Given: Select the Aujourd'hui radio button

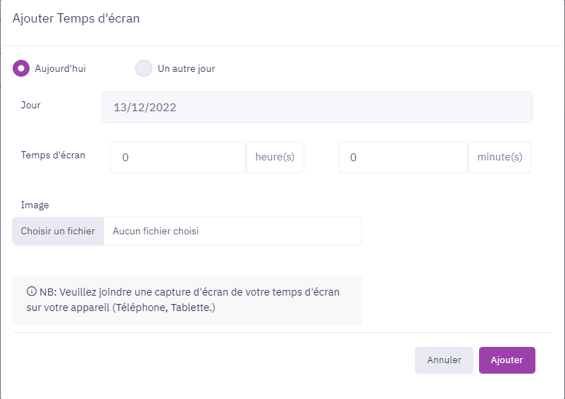Looking at the screenshot, I should coord(21,68).
